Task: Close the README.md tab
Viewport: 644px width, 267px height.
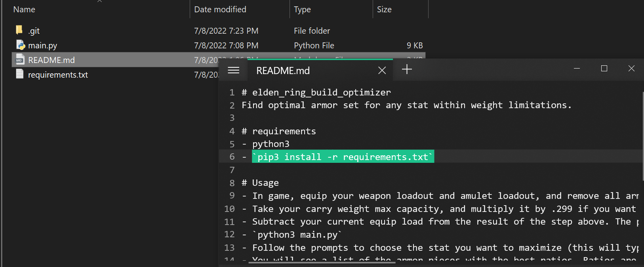Action: [382, 71]
